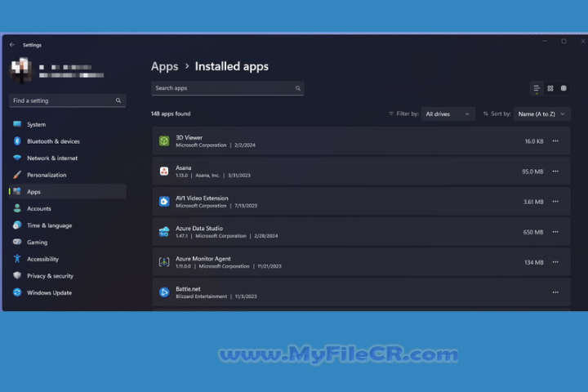Click the AV1 Video Extension app icon

(x=164, y=202)
